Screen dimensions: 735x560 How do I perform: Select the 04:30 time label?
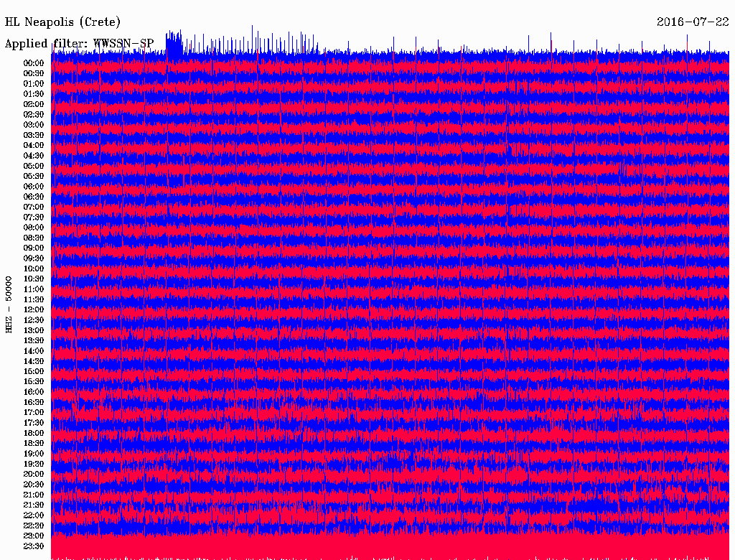pyautogui.click(x=34, y=156)
